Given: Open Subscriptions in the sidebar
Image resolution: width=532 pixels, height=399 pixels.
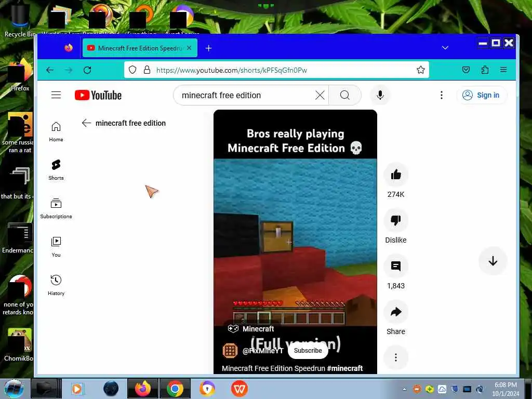Looking at the screenshot, I should click(x=56, y=208).
